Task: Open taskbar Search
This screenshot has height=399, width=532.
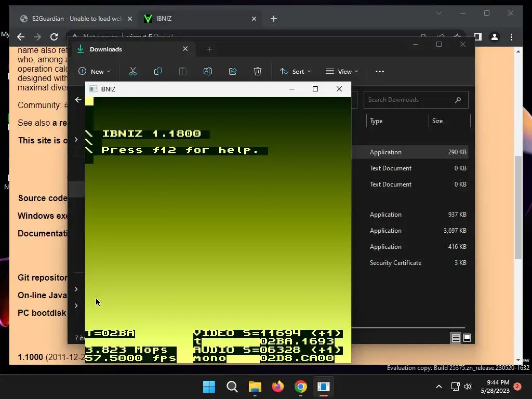Action: [x=232, y=387]
